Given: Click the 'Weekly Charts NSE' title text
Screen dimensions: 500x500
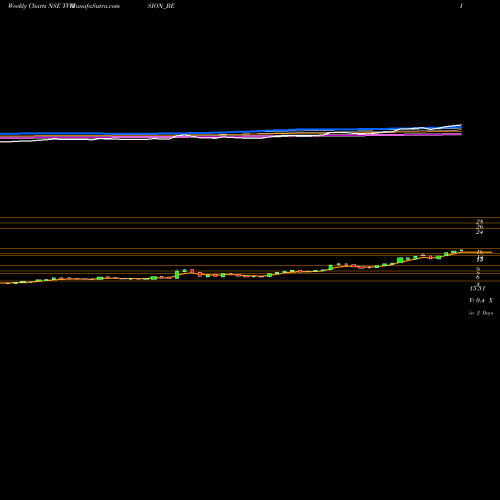Looking at the screenshot, I should tap(34, 6).
